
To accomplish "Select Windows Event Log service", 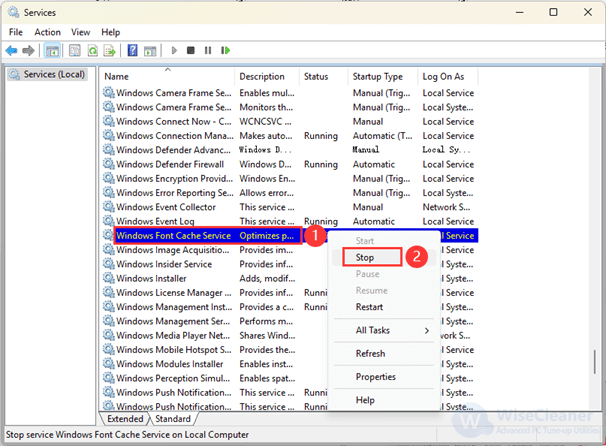I will [x=290, y=221].
